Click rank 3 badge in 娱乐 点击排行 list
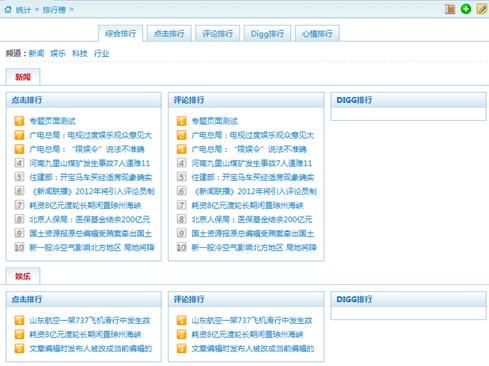 coord(19,348)
